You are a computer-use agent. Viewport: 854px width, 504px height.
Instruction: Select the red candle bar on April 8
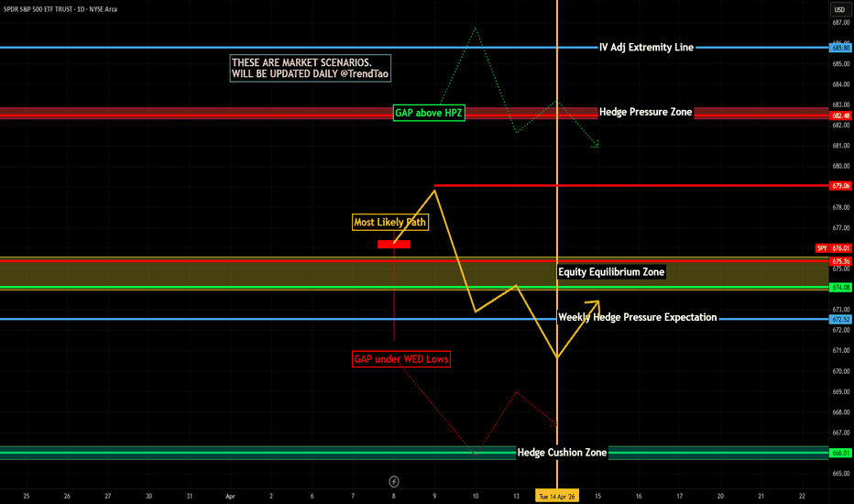point(393,245)
